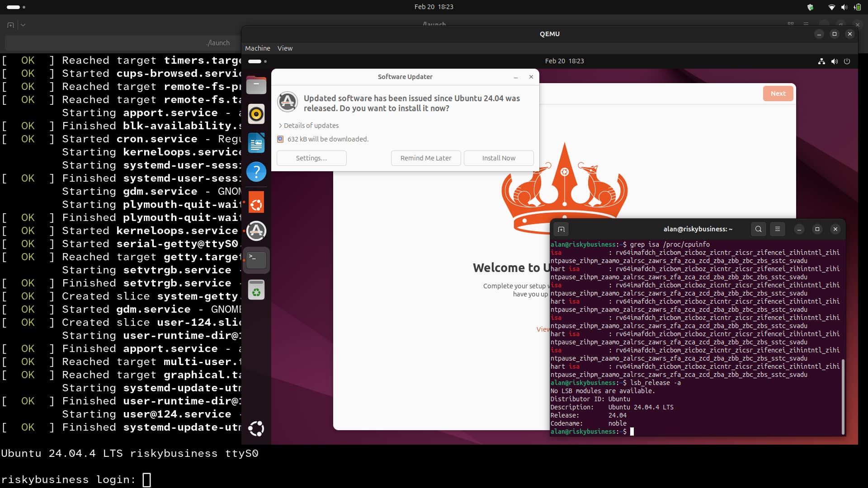Open LibreOffice Writer dock icon
This screenshot has width=868, height=488.
click(256, 143)
